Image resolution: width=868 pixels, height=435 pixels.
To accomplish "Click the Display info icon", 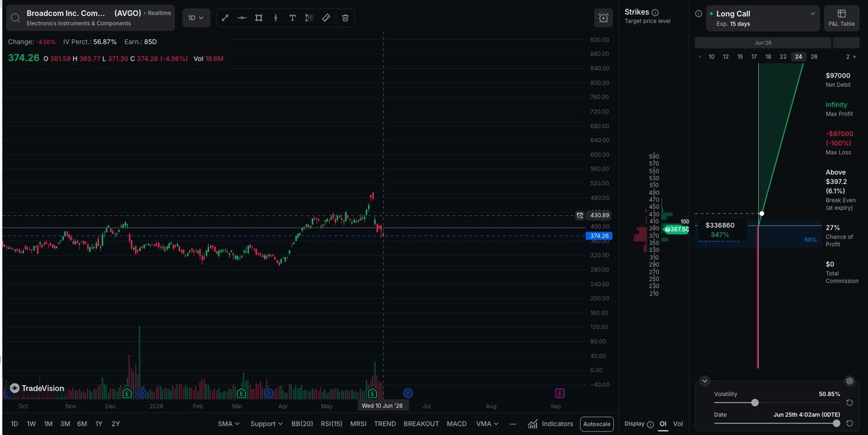I will [650, 424].
